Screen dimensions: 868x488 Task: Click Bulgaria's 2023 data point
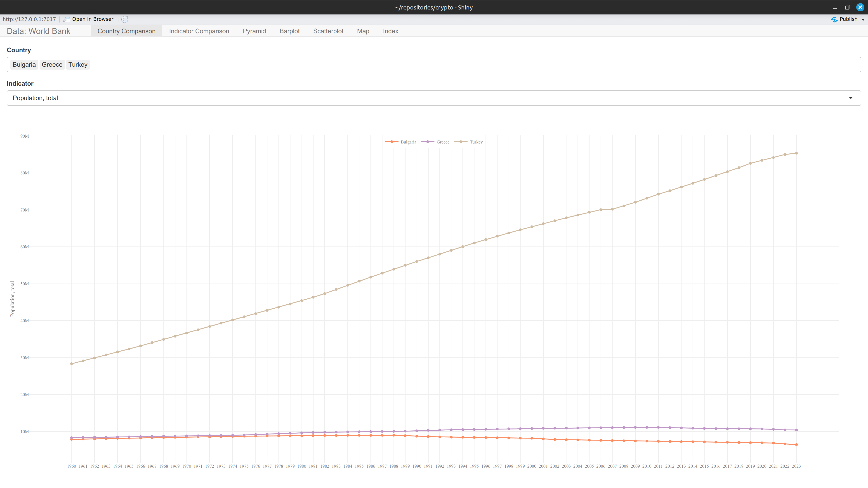(796, 445)
